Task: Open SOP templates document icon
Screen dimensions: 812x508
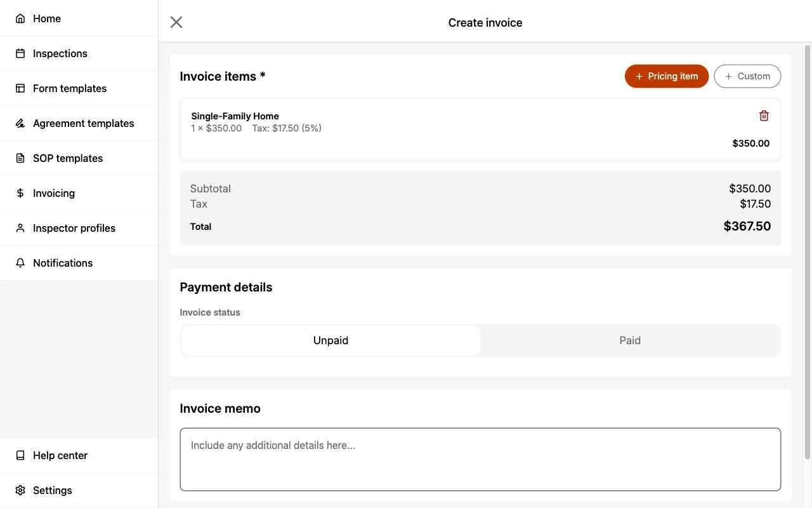Action: [20, 158]
